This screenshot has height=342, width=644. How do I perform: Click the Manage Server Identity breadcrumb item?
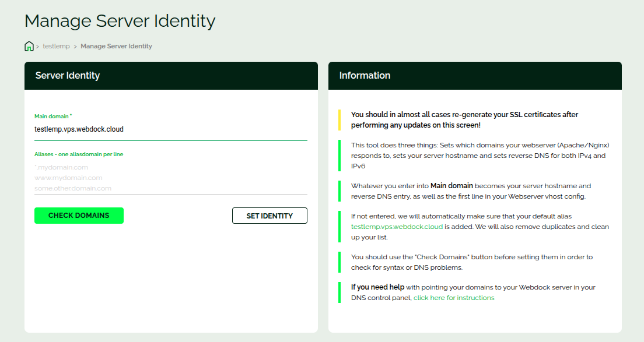tap(116, 46)
